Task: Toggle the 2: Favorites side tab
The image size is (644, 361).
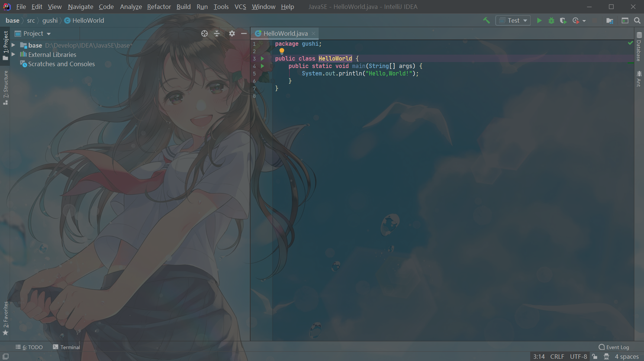Action: click(5, 318)
